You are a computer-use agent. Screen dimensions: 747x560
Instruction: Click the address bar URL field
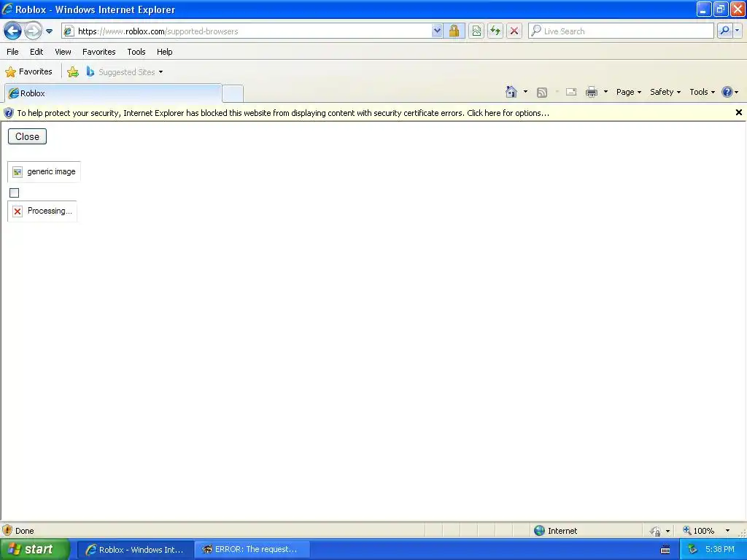click(248, 31)
